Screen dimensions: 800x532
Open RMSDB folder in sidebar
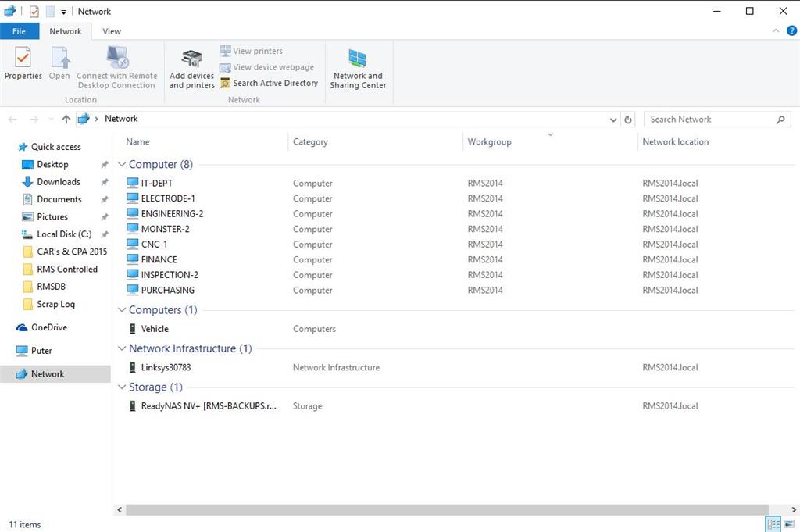[x=51, y=287]
